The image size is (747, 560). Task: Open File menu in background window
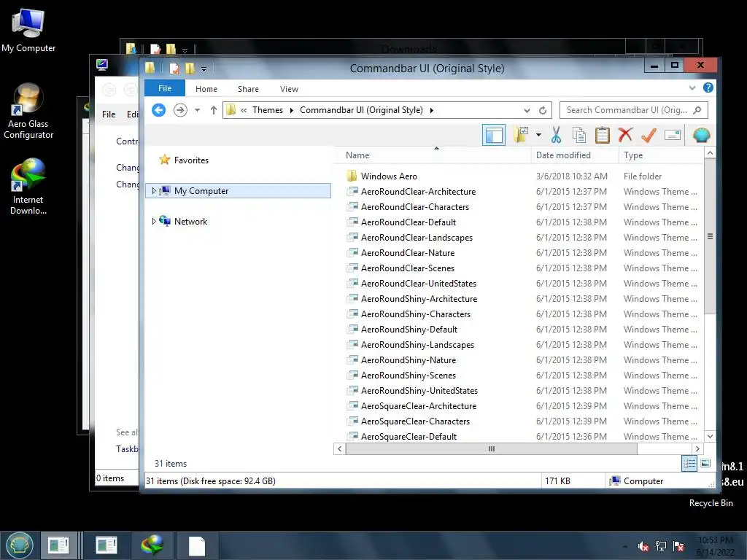(x=109, y=114)
